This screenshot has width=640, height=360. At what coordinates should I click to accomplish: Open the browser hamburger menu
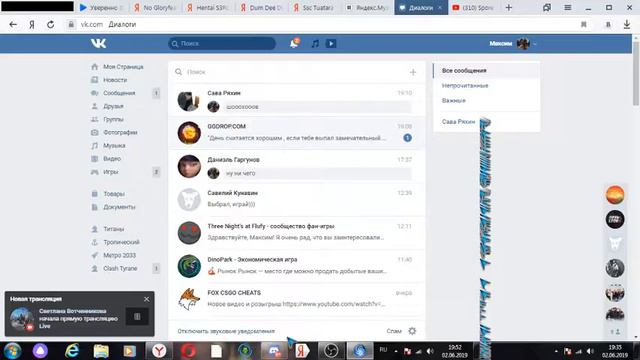pyautogui.click(x=567, y=7)
